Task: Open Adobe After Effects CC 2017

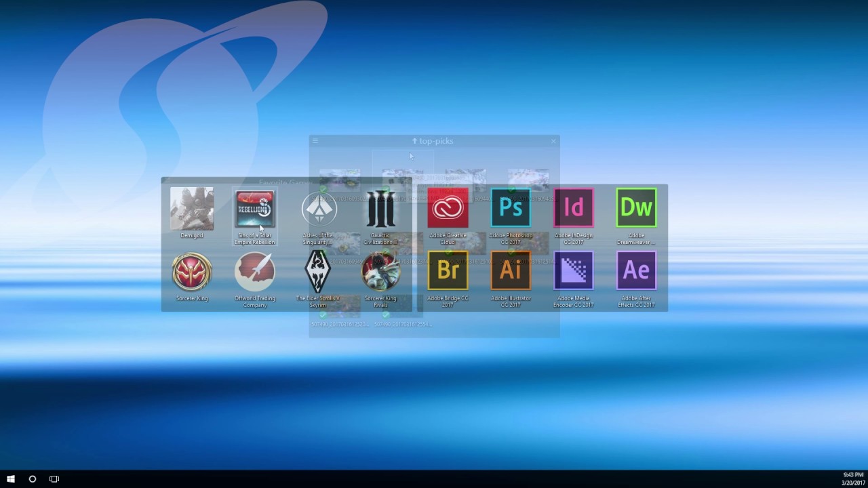Action: [x=636, y=270]
